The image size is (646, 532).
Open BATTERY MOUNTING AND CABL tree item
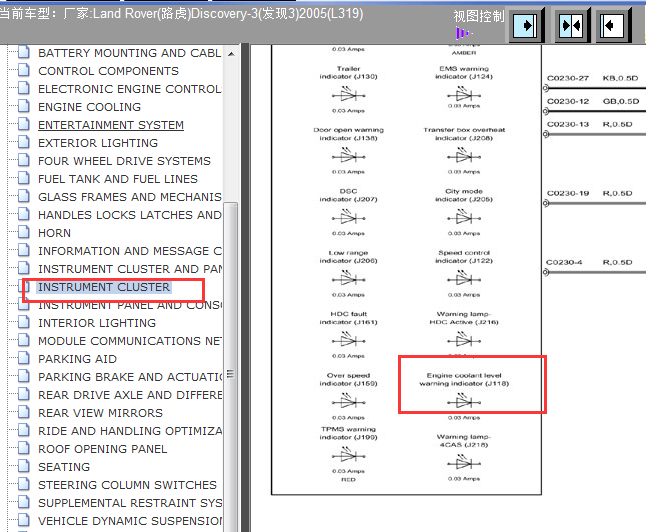tap(130, 53)
